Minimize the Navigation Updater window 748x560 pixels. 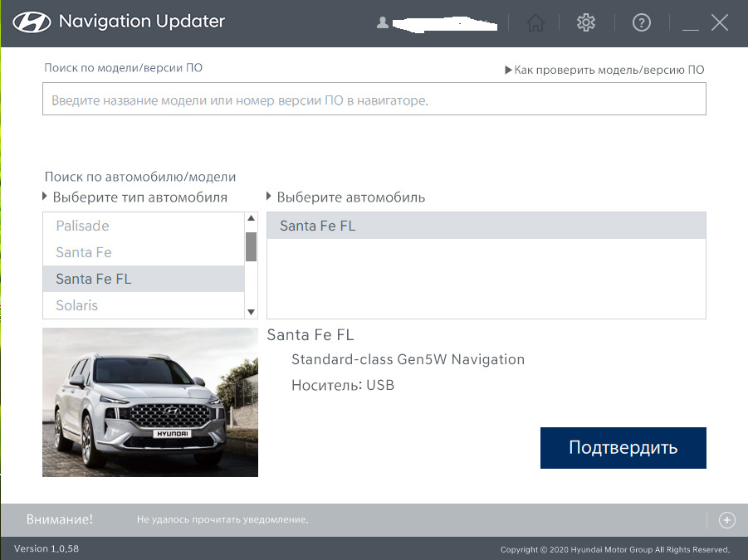coord(691,28)
